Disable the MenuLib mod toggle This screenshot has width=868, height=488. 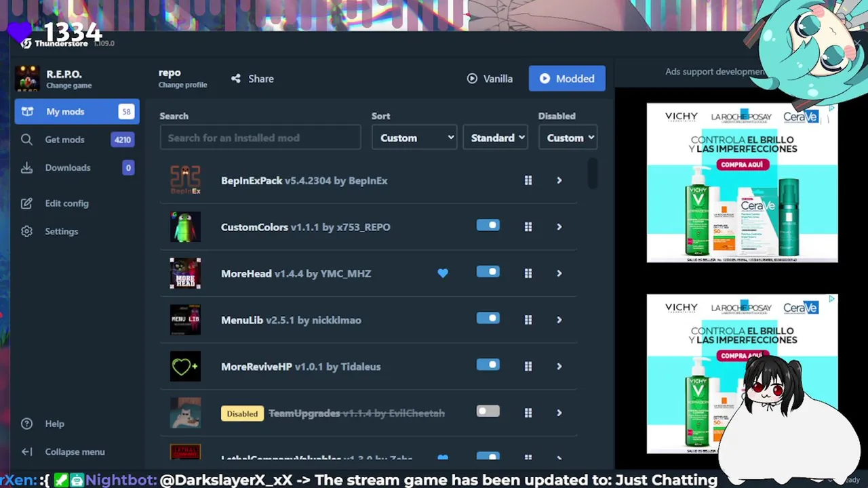[488, 319]
